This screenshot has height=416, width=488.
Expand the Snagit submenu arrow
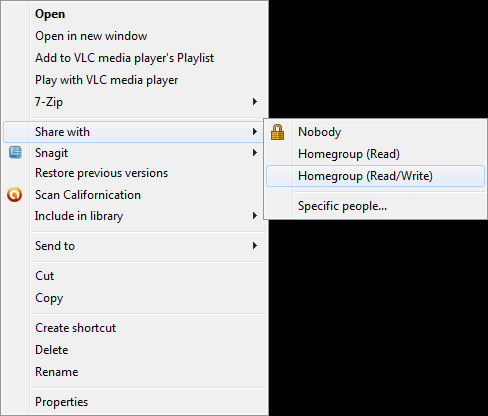pos(255,153)
